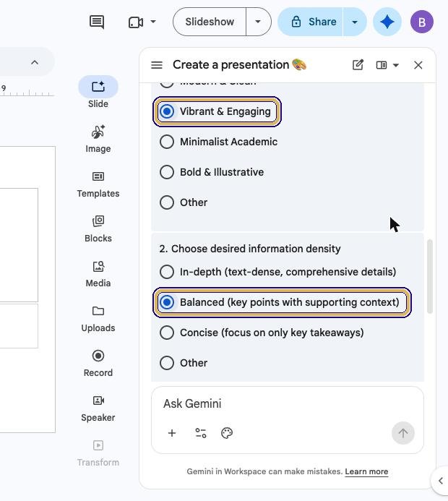The height and width of the screenshot is (501, 448).
Task: Click the Slideshow button
Action: tap(210, 22)
